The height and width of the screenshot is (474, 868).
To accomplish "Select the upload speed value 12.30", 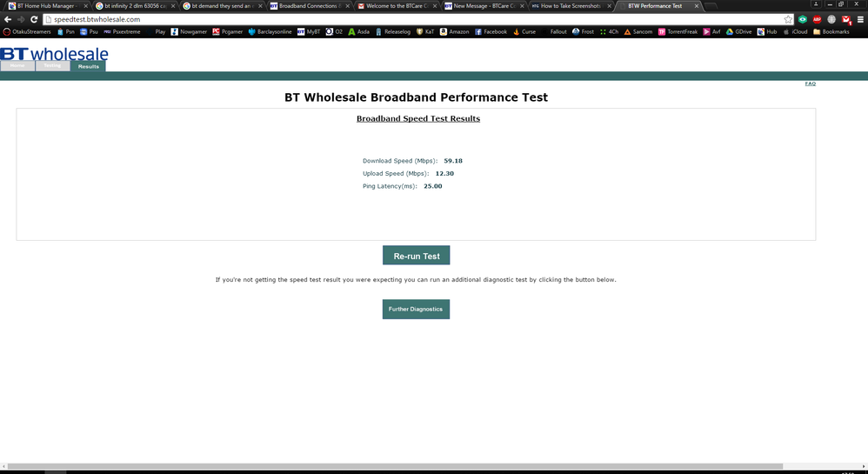I will (x=444, y=174).
